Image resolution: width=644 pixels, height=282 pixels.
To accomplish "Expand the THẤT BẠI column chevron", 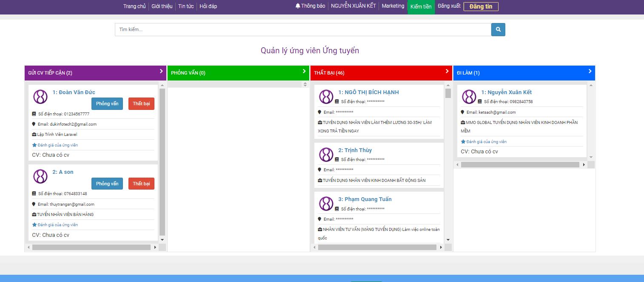I will coord(447,71).
